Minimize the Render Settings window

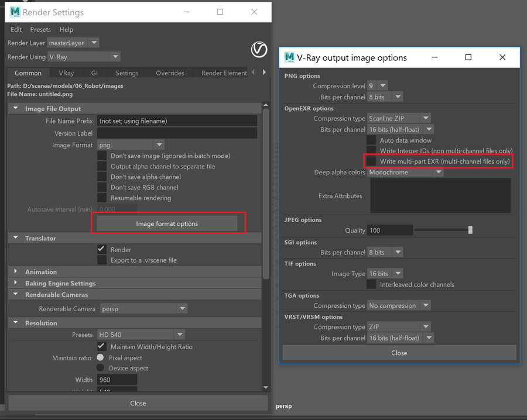point(187,12)
